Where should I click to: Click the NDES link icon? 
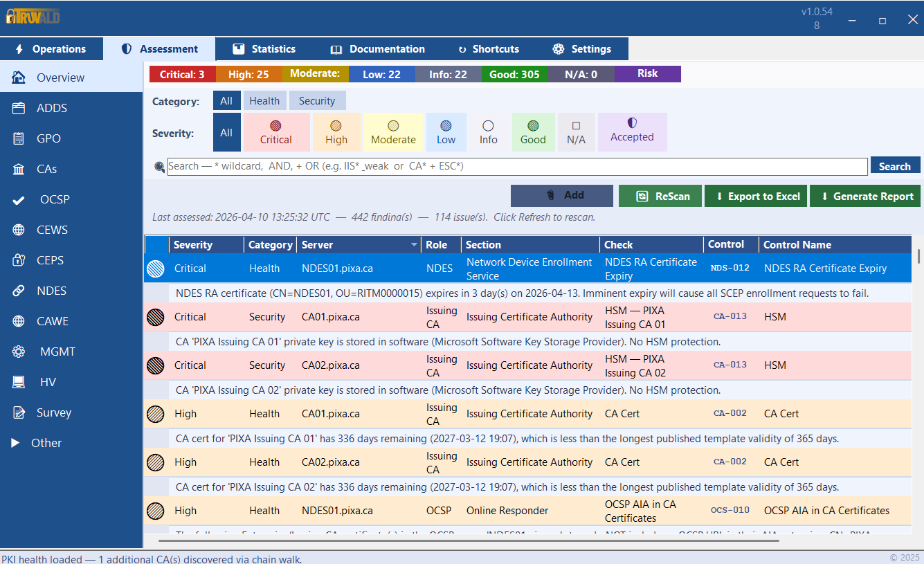pos(19,291)
